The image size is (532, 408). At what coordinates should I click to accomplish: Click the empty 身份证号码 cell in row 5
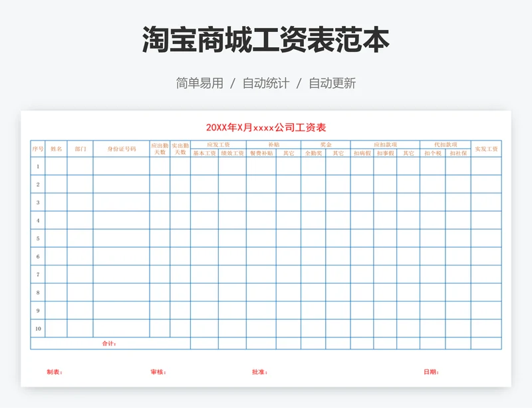tap(122, 238)
